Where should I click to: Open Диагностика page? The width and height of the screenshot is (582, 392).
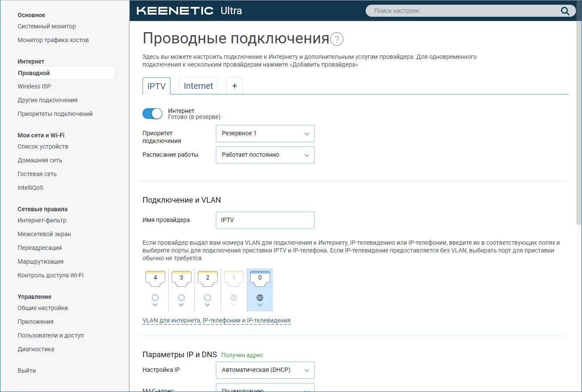pyautogui.click(x=36, y=349)
